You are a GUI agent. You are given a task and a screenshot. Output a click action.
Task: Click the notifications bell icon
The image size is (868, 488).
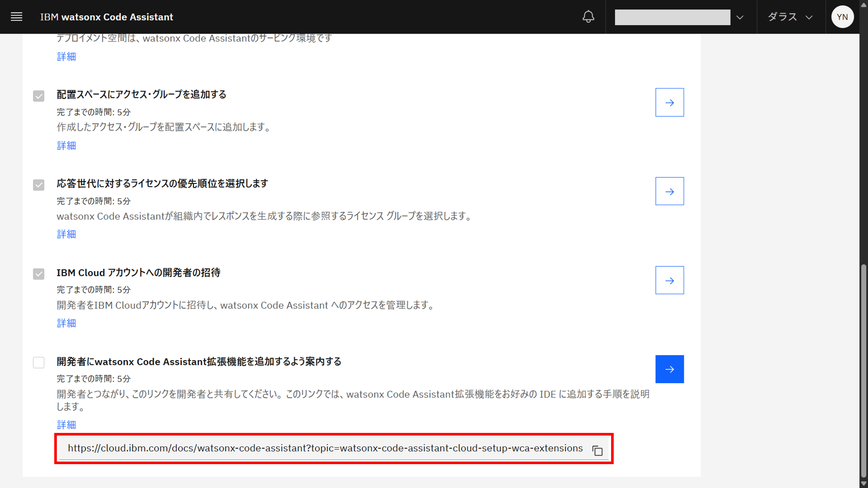click(588, 17)
